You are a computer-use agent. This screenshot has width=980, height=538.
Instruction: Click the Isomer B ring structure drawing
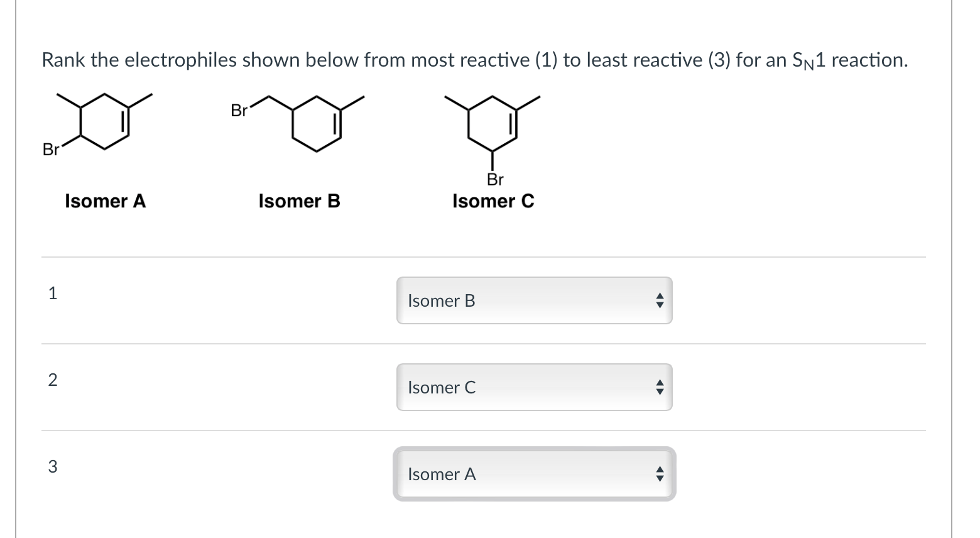click(315, 123)
